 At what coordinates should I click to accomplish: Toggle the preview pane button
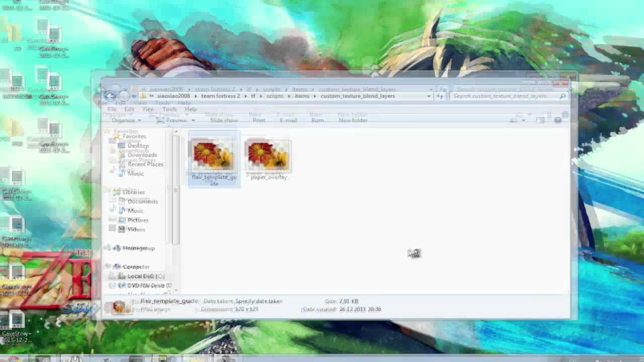pos(540,120)
